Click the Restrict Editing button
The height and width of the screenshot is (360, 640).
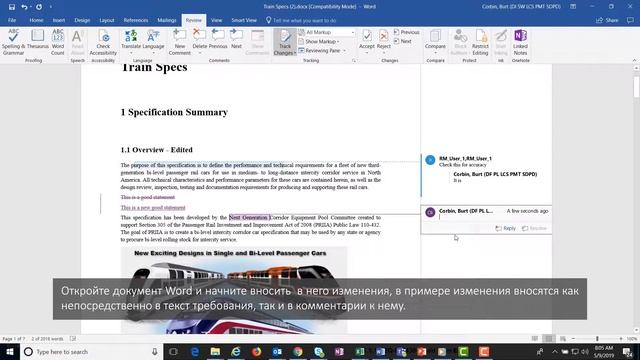480,42
